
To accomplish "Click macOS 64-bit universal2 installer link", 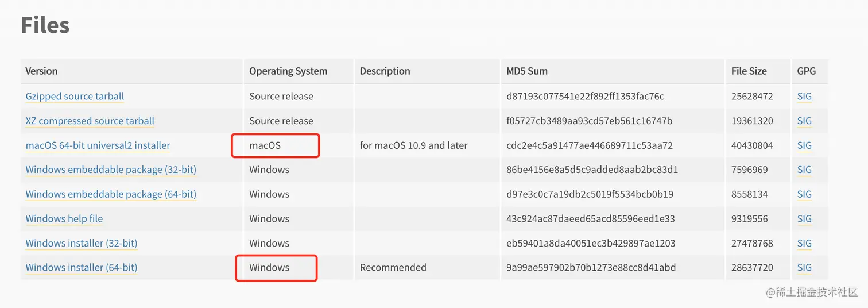I will [x=98, y=145].
